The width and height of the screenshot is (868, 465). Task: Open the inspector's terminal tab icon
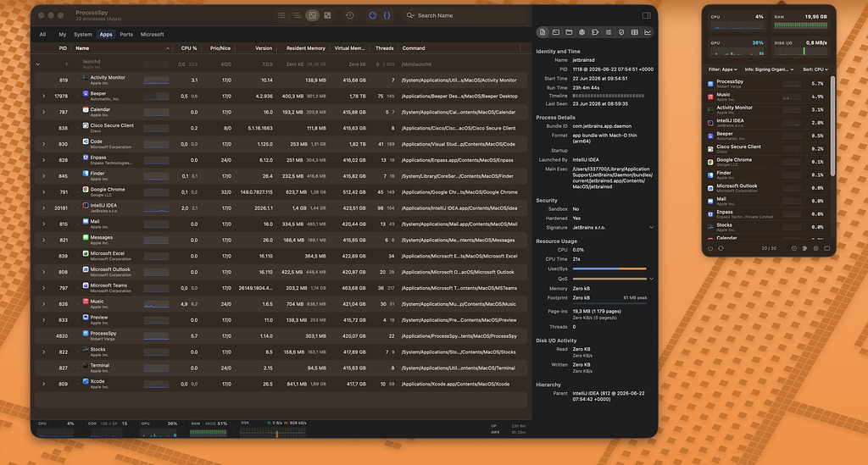[x=556, y=32]
